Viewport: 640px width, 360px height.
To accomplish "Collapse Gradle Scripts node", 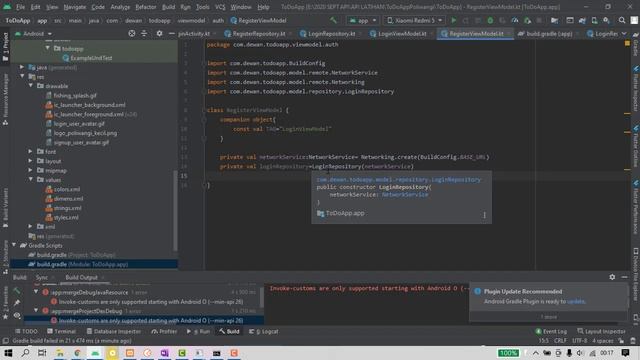I will point(14,245).
